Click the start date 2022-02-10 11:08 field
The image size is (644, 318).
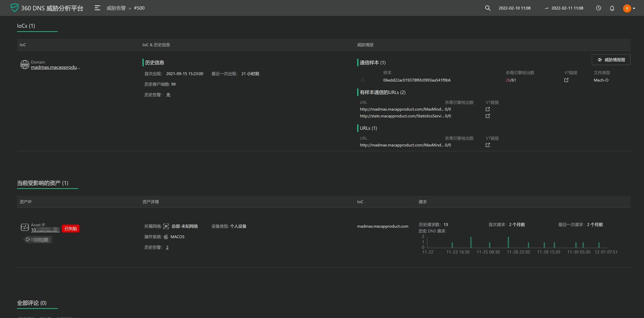(514, 8)
